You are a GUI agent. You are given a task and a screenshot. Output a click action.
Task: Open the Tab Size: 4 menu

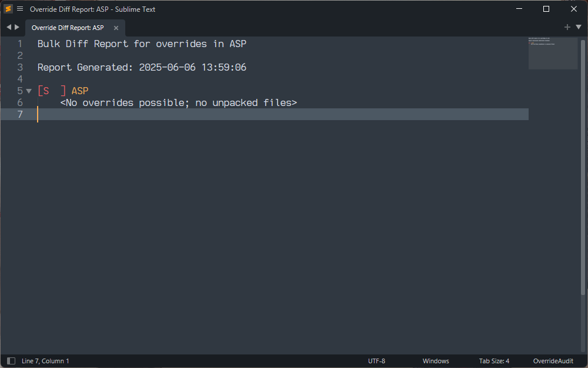[x=494, y=361]
